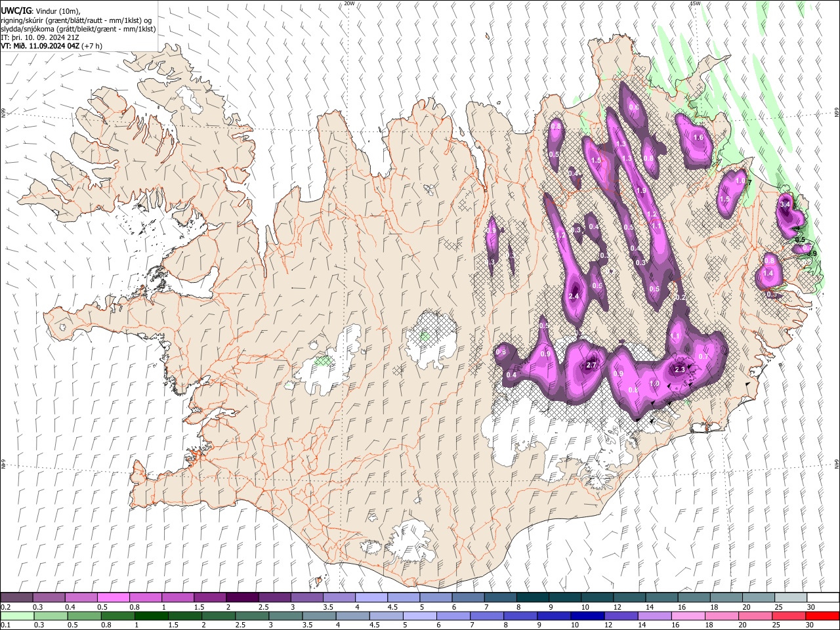Viewport: 840px width, 630px height.
Task: Select the lower legend swatch labeled 0.5
Action: 85,616
